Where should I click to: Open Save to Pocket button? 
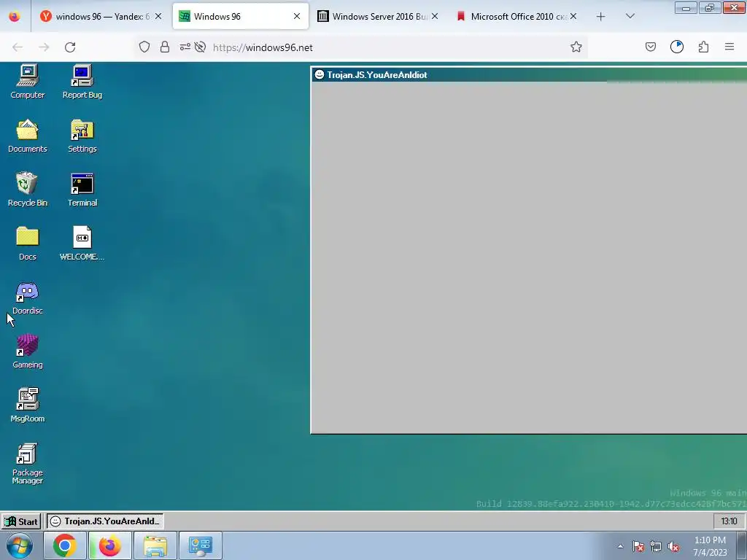click(x=651, y=47)
